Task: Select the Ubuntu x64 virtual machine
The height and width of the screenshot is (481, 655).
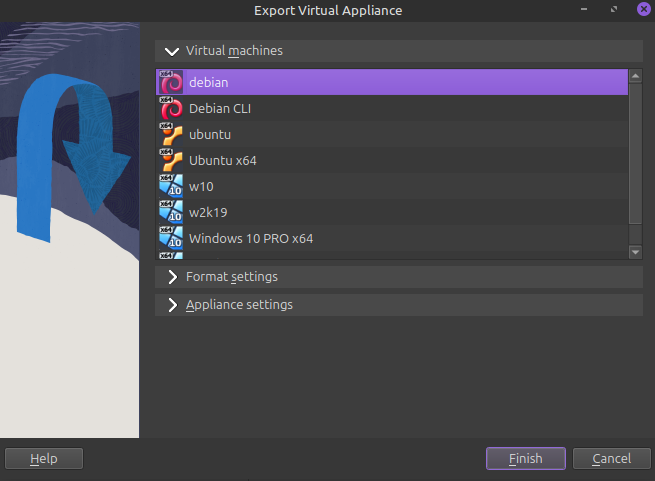Action: (223, 160)
